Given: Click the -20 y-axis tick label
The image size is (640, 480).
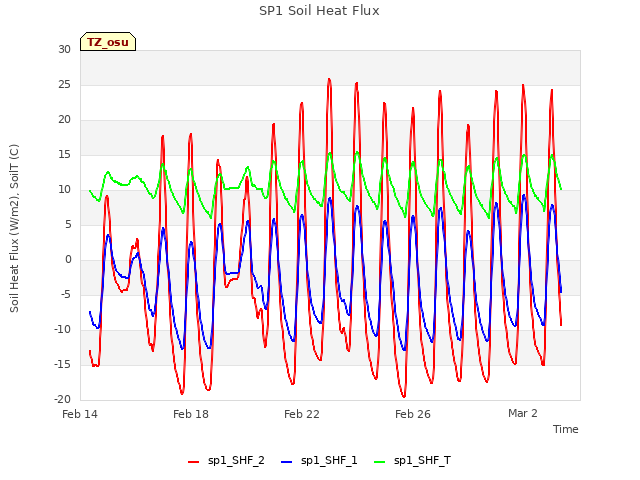Looking at the screenshot, I should 63,400.
